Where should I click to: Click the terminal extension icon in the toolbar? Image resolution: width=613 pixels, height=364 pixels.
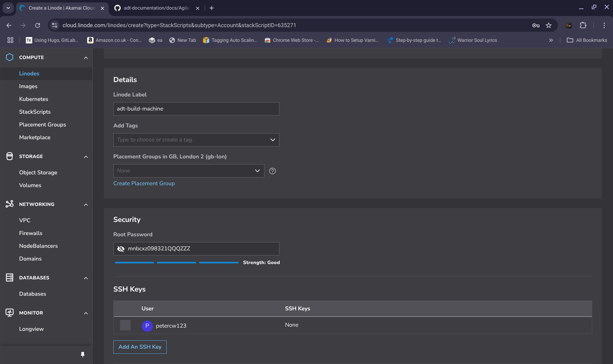click(568, 25)
